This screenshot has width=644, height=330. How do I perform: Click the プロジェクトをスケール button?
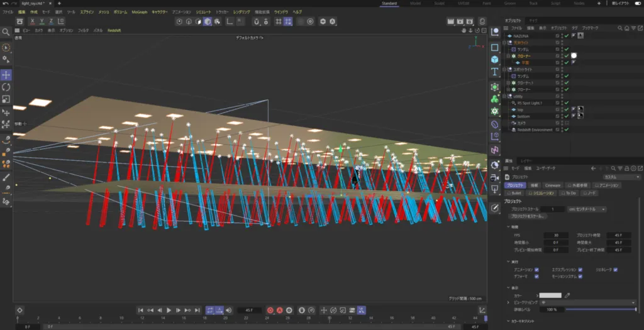(528, 216)
